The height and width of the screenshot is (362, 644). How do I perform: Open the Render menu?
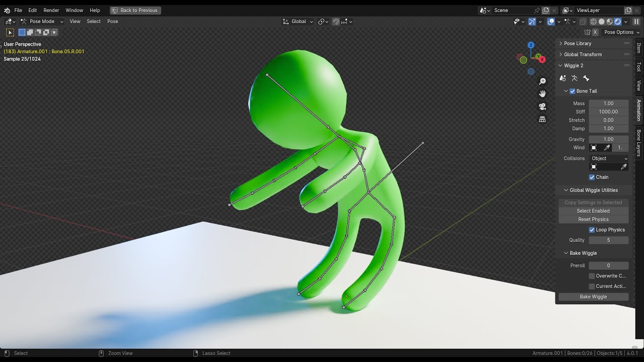pyautogui.click(x=51, y=10)
